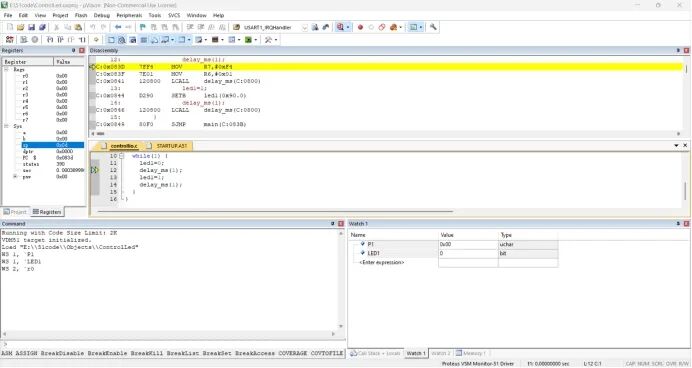
Task: Select the dptr register row
Action: coord(53,151)
